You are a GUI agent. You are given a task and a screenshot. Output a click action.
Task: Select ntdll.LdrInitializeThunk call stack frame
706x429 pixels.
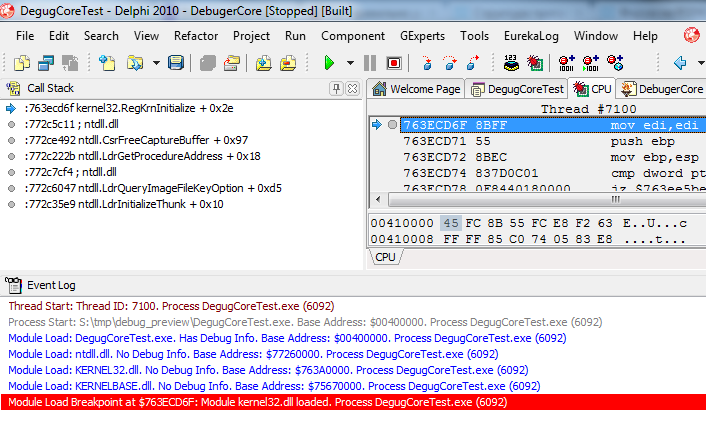[124, 204]
